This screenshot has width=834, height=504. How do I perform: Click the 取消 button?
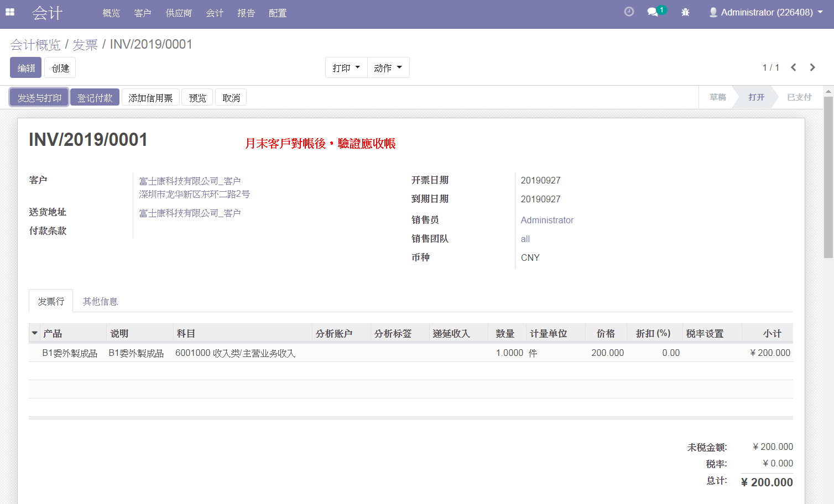231,97
